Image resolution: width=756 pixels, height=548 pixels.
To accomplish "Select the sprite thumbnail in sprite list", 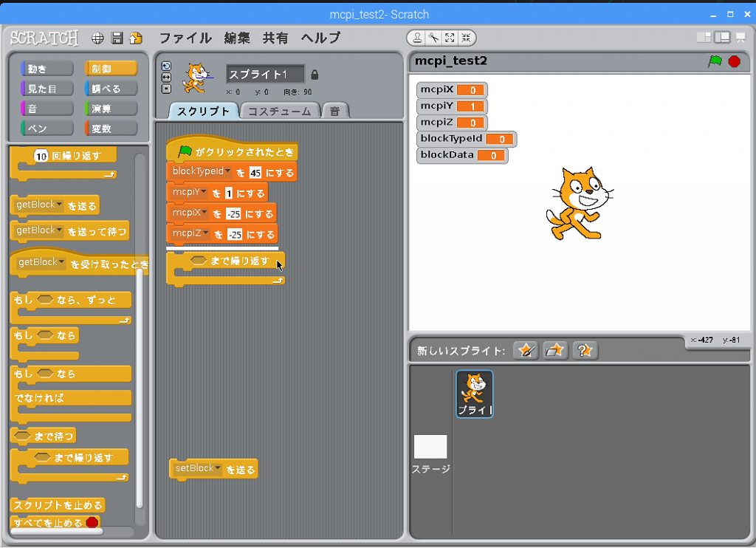I will tap(475, 394).
